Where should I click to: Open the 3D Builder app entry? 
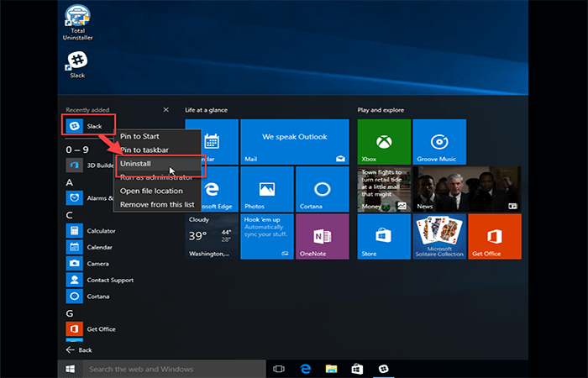(x=90, y=165)
